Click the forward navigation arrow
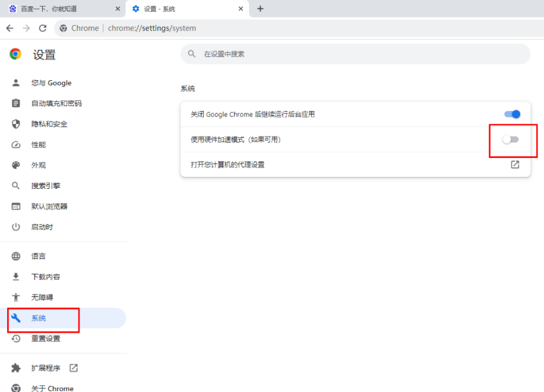 point(26,28)
